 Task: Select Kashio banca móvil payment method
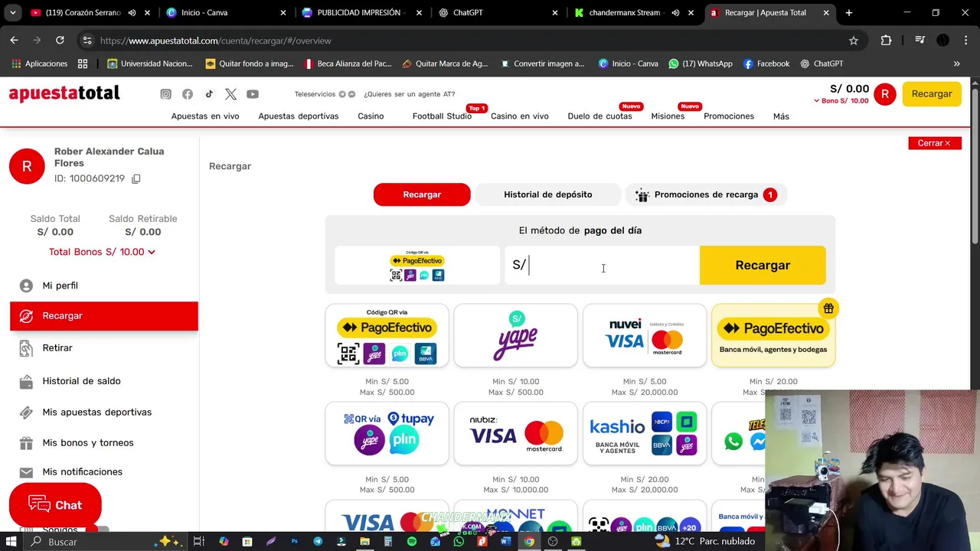(645, 434)
